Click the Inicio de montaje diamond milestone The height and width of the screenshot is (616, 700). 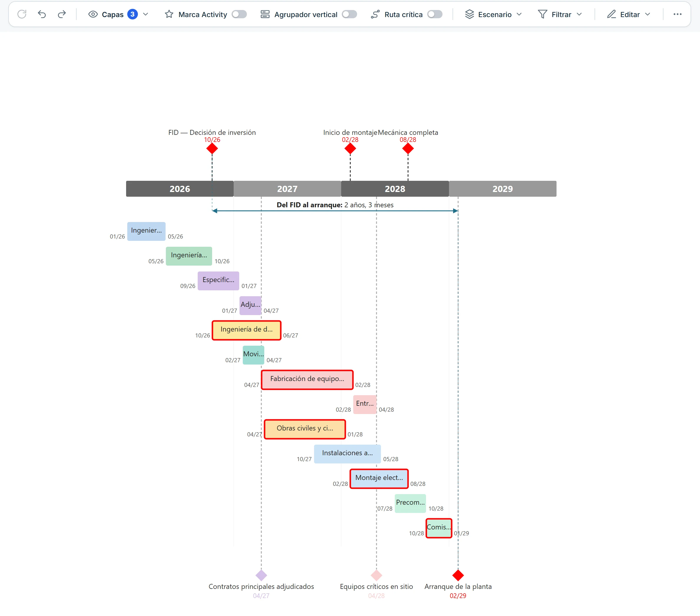coord(350,148)
